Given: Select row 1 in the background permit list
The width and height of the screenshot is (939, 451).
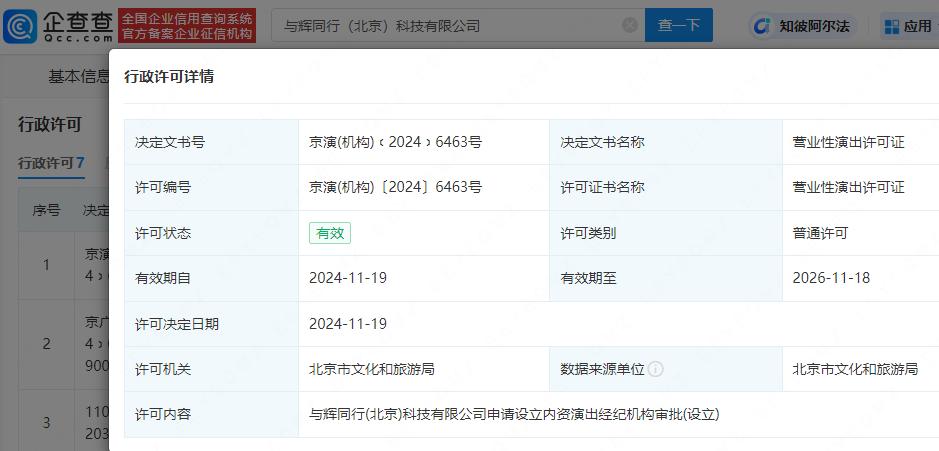Looking at the screenshot, I should (46, 265).
